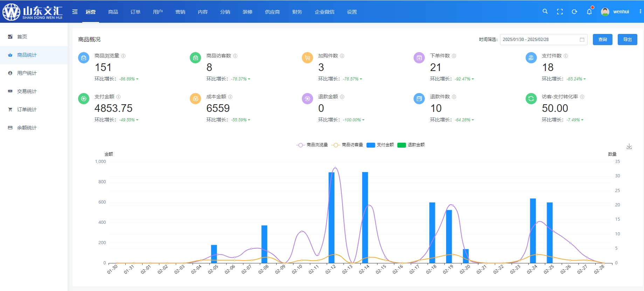Toggle 商品访客量 series in chart legend
Viewport: 644px width, 291px height.
tap(347, 145)
